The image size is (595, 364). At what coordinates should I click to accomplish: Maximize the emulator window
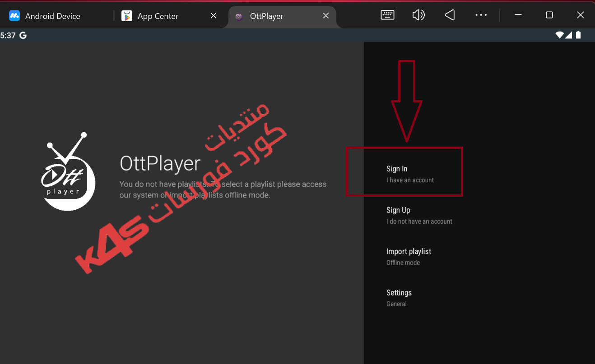[549, 15]
